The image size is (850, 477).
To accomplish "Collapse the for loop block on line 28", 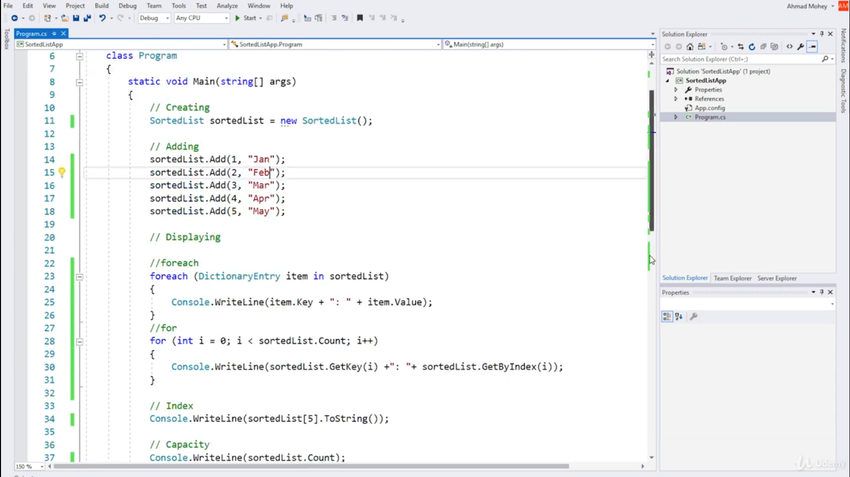I will [x=79, y=341].
